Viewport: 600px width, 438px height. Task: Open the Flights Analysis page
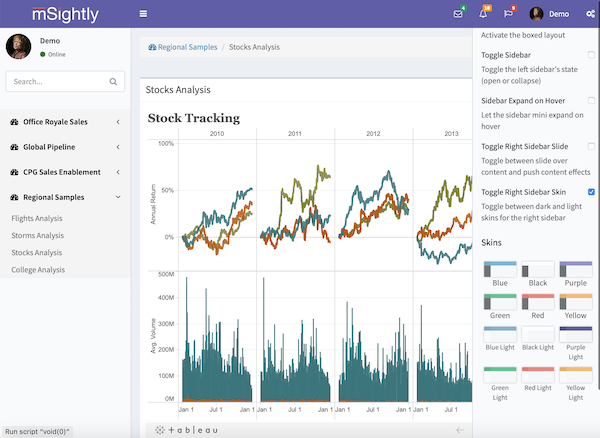(37, 218)
